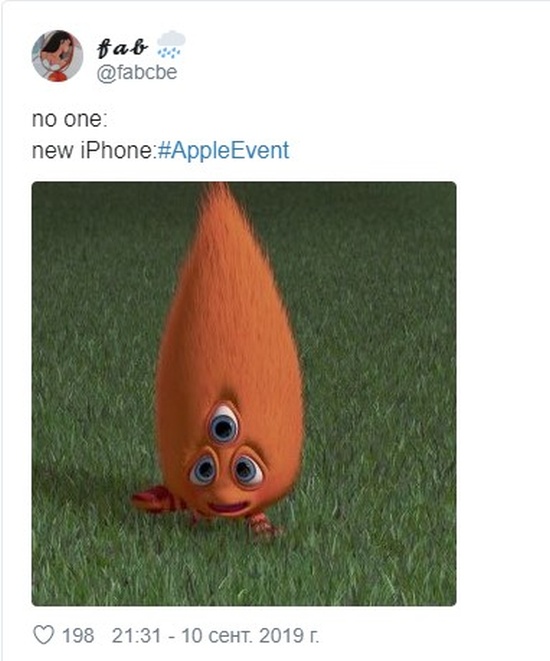Click the heart like icon
550x661 pixels.
click(x=44, y=635)
